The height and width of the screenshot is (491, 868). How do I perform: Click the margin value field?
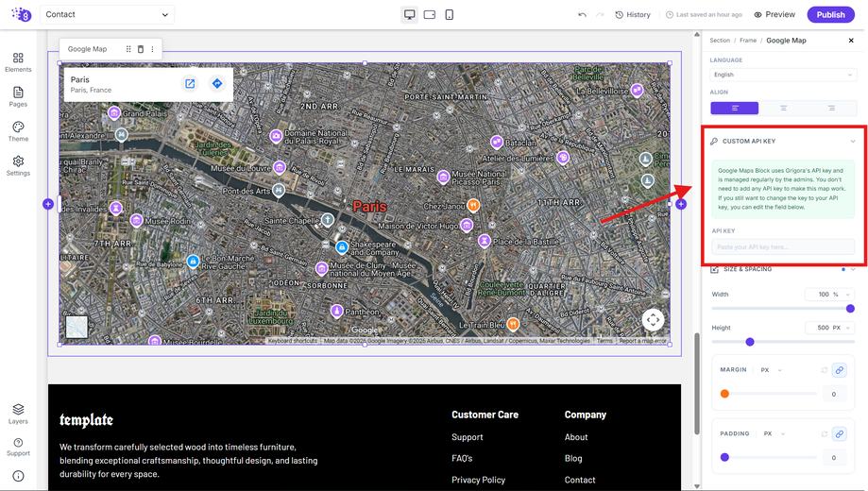coord(834,394)
